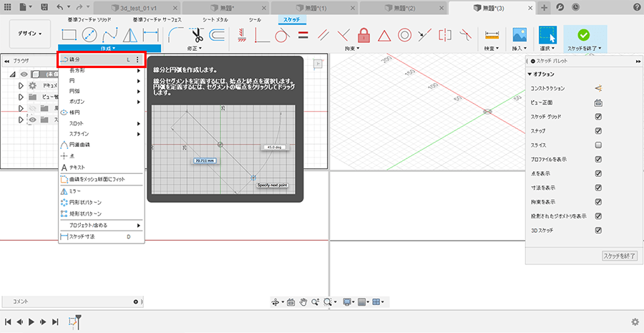Click the Insert image icon
Viewport: 644px width, 333px height.
(x=519, y=34)
